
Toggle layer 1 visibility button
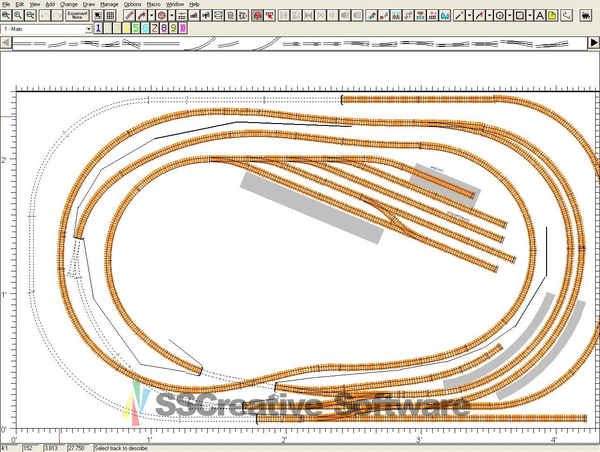[x=98, y=28]
